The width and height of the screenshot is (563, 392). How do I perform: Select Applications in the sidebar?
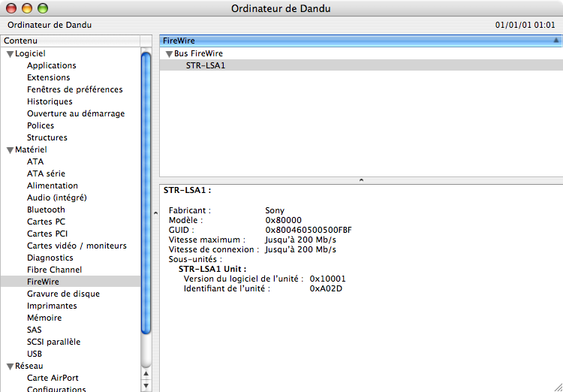tap(52, 65)
